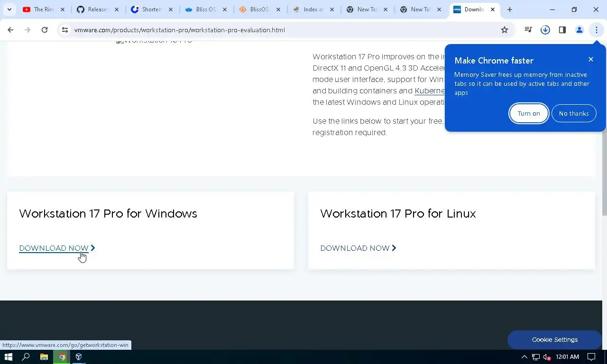The image size is (607, 364).
Task: Close the first Bliss OS tab
Action: (224, 9)
